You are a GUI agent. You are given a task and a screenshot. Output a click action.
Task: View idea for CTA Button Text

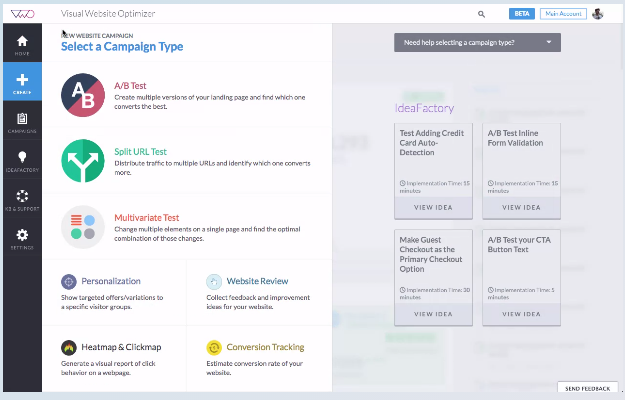[x=521, y=314]
